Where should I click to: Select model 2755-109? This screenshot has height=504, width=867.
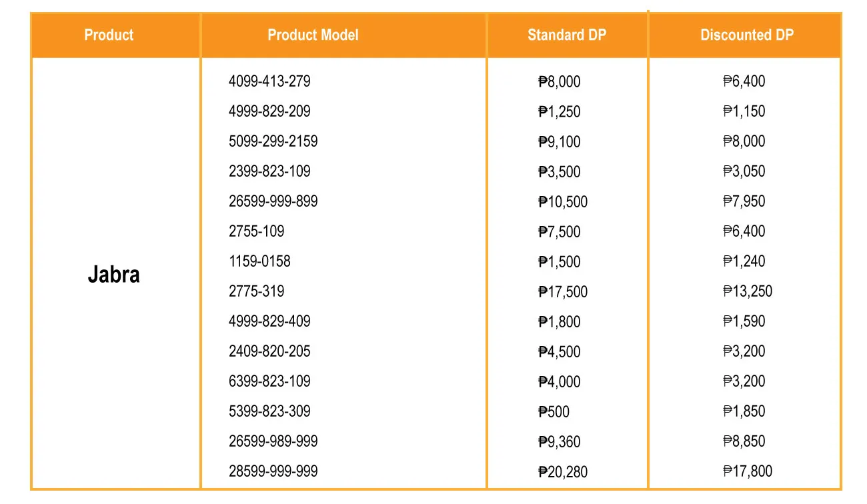pyautogui.click(x=256, y=231)
